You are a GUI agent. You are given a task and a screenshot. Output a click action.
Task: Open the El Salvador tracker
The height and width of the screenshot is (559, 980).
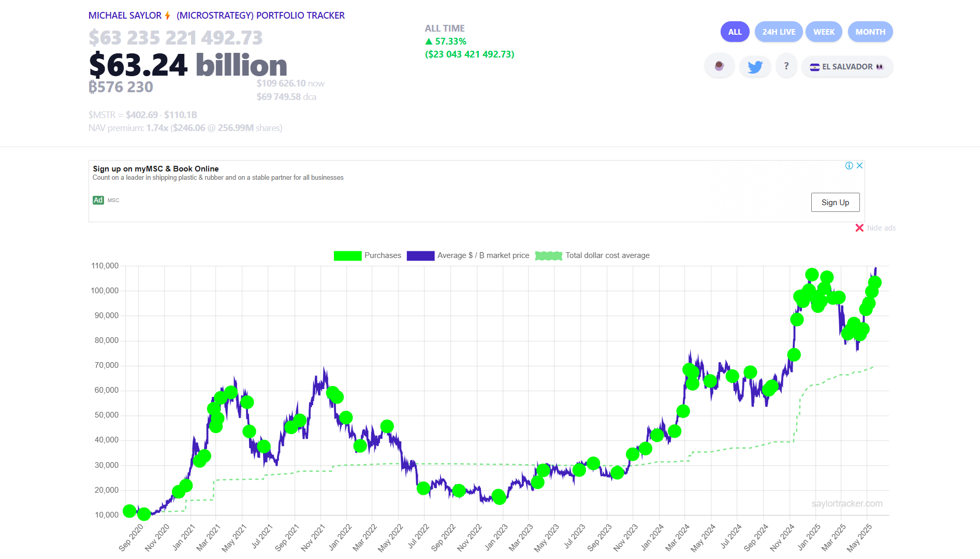click(847, 67)
